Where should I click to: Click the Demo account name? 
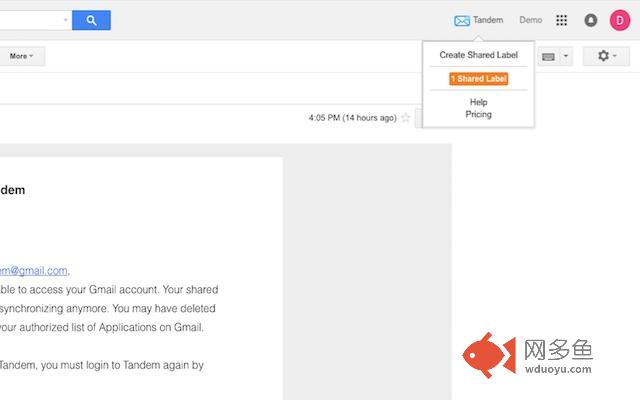pos(530,20)
